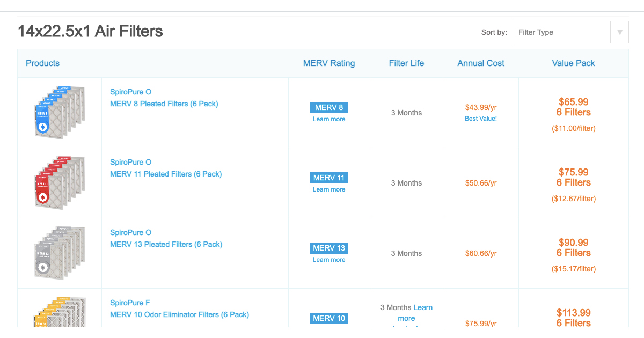Click the MERV 10 rating badge
This screenshot has width=644, height=338.
(x=329, y=318)
